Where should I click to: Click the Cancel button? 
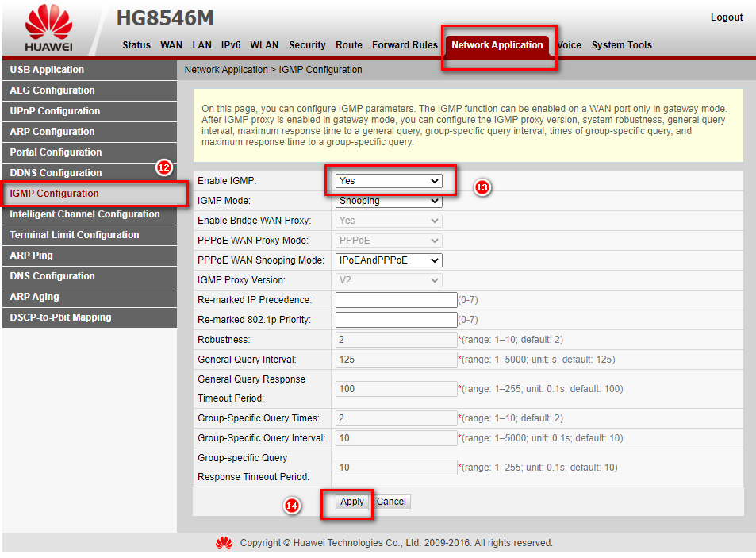[391, 502]
